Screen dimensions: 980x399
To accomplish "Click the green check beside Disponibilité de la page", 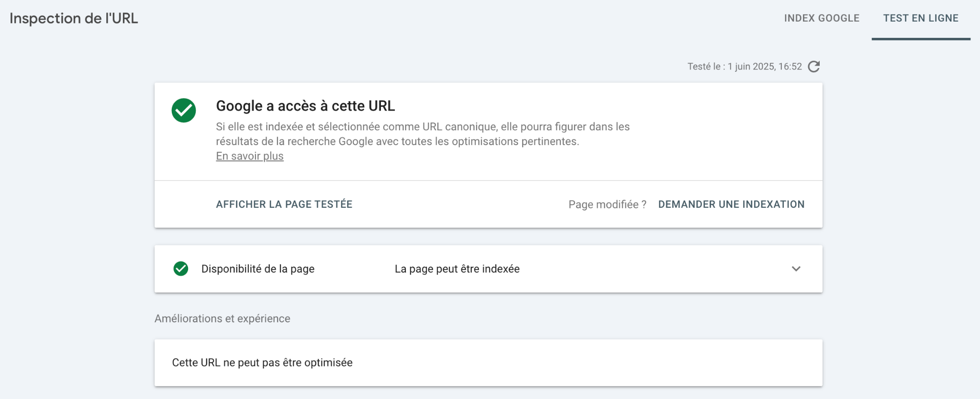I will (181, 269).
